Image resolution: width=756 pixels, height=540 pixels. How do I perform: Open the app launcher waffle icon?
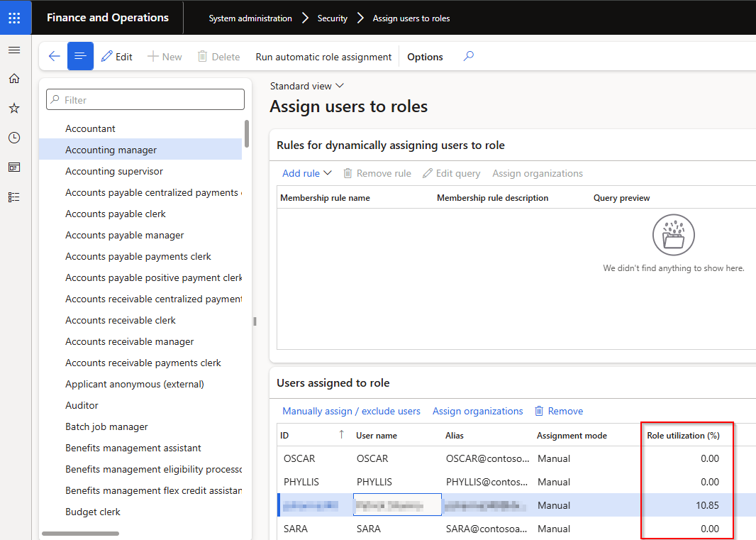point(15,18)
